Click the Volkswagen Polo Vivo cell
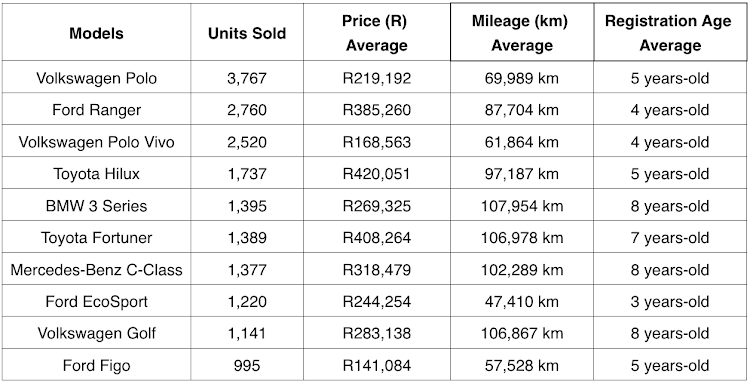The width and height of the screenshot is (750, 384). click(x=96, y=142)
